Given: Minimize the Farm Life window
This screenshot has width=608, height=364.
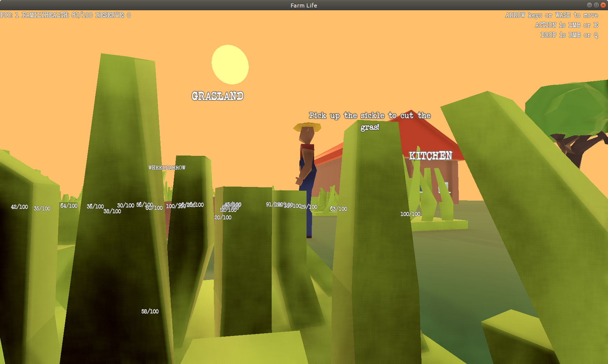Looking at the screenshot, I should pyautogui.click(x=589, y=5).
